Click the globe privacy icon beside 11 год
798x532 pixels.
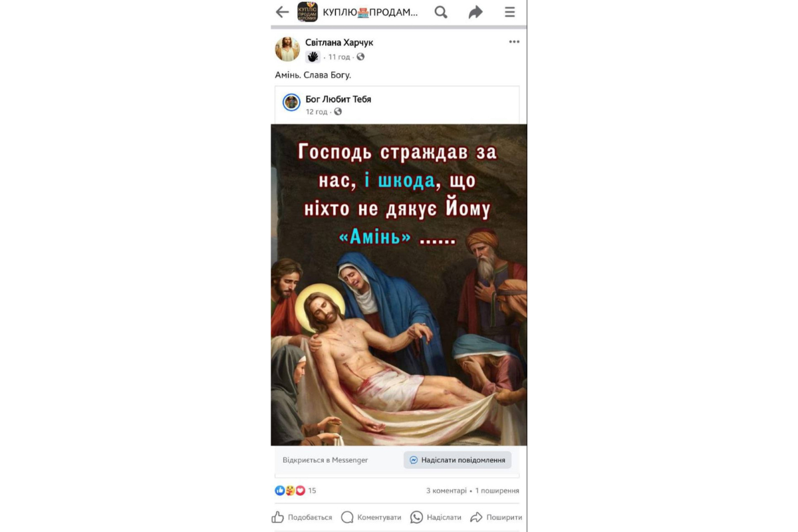(x=360, y=57)
